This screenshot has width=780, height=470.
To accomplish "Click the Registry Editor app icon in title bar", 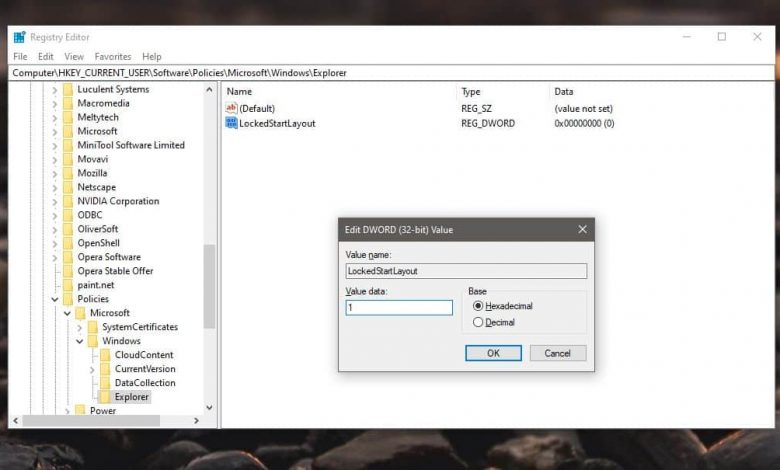I will pos(19,37).
